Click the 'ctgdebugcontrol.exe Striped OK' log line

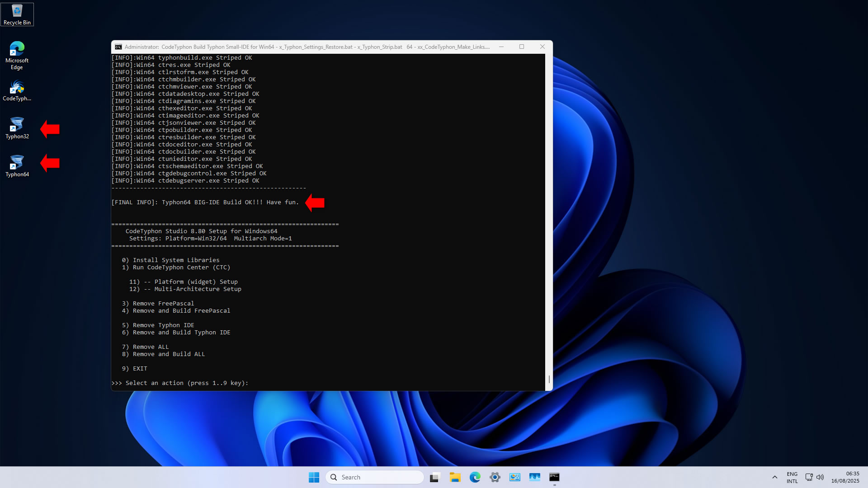point(189,174)
